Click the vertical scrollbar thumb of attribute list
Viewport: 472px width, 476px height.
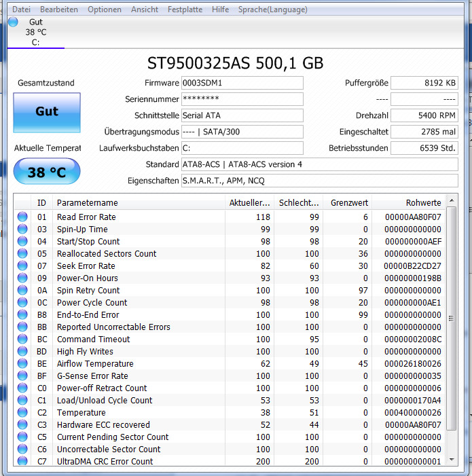(452, 318)
